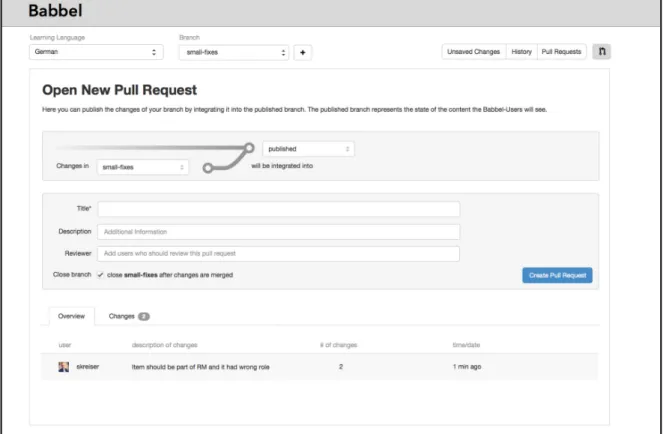Click the 'time/date' column header
The height and width of the screenshot is (434, 666).
coord(466,345)
